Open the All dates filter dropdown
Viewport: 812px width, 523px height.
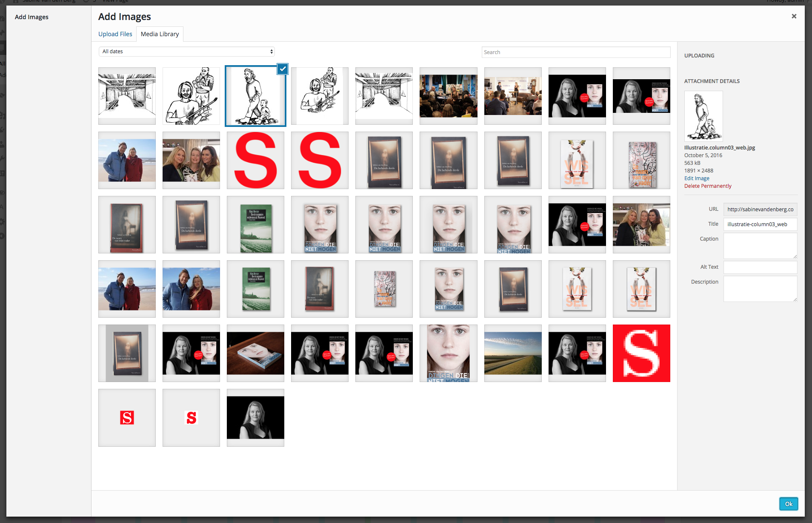186,51
